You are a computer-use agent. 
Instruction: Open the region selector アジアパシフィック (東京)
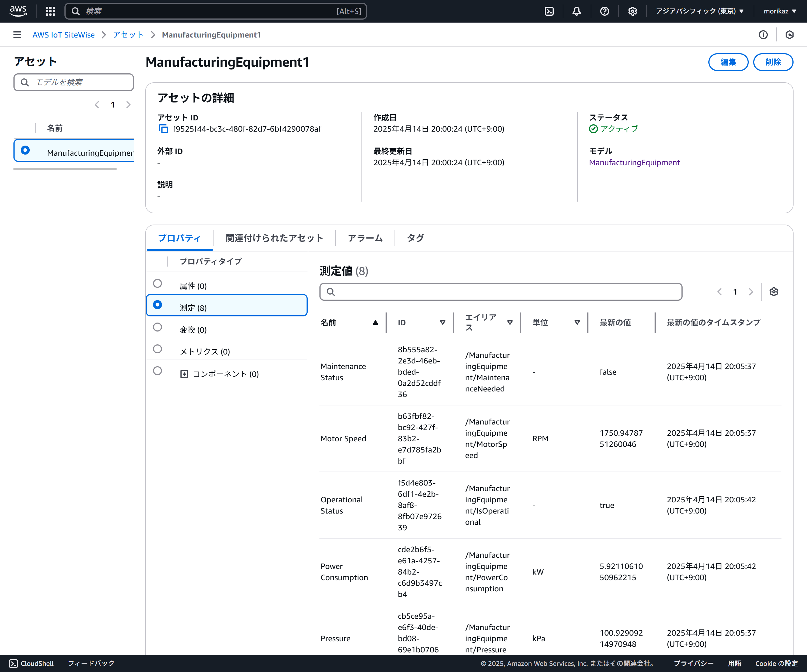pos(700,11)
